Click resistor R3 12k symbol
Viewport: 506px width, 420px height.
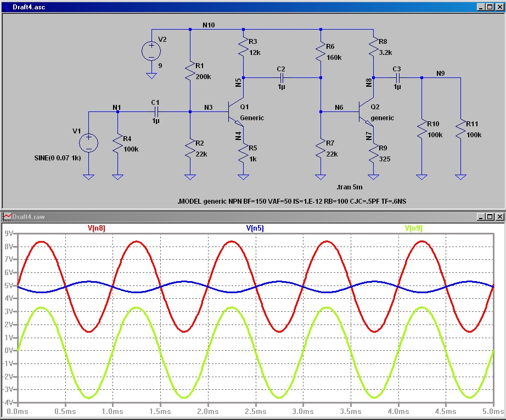pos(243,47)
